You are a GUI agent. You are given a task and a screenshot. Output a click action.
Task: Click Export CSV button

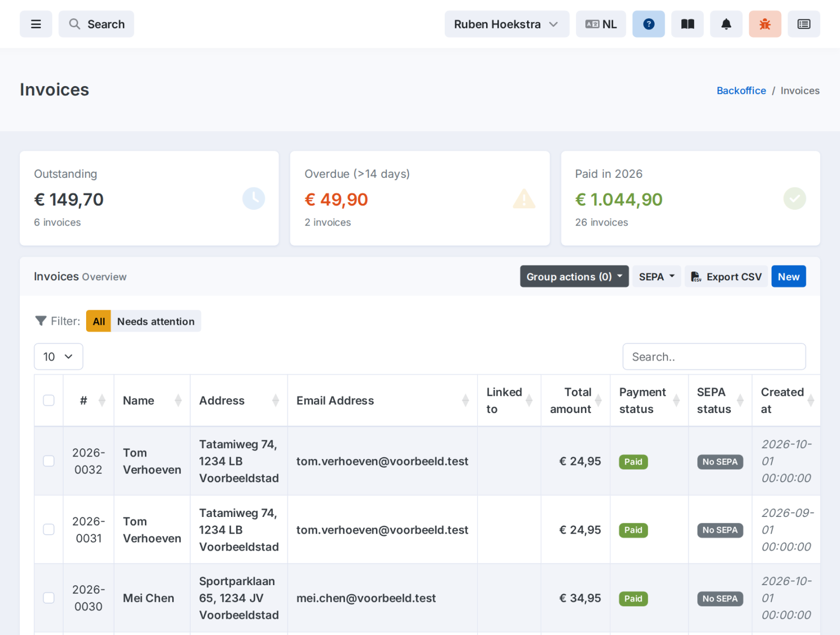(x=726, y=277)
